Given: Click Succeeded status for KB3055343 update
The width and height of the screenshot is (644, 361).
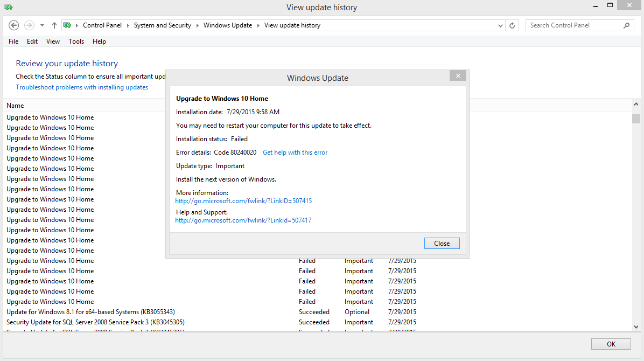Looking at the screenshot, I should point(314,312).
